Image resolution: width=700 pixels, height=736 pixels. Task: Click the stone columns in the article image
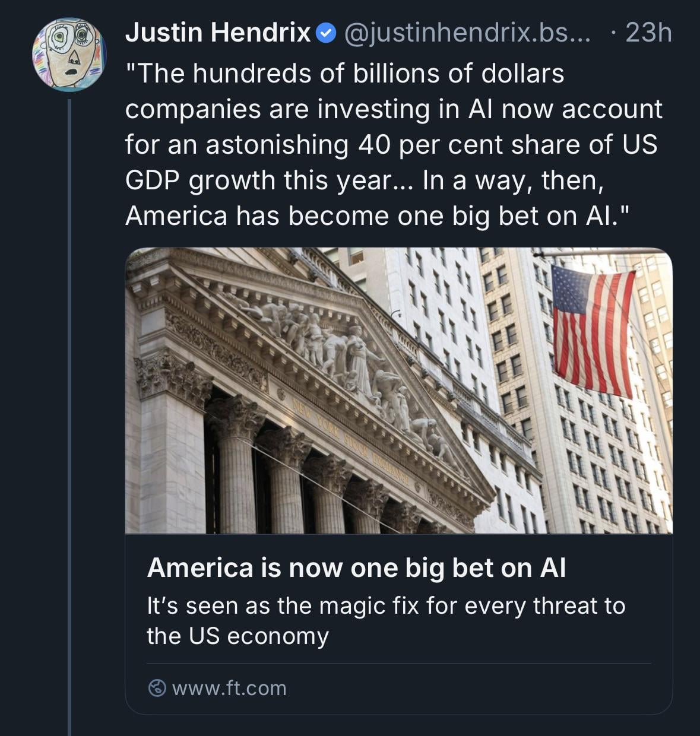pos(237,469)
